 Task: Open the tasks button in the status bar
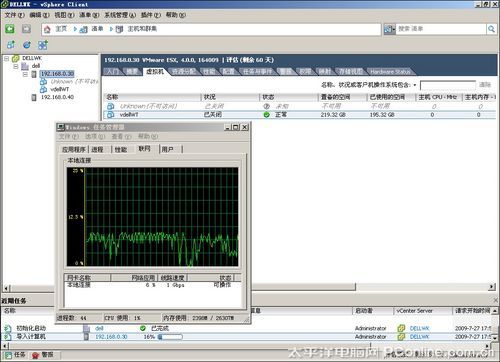tap(15, 355)
